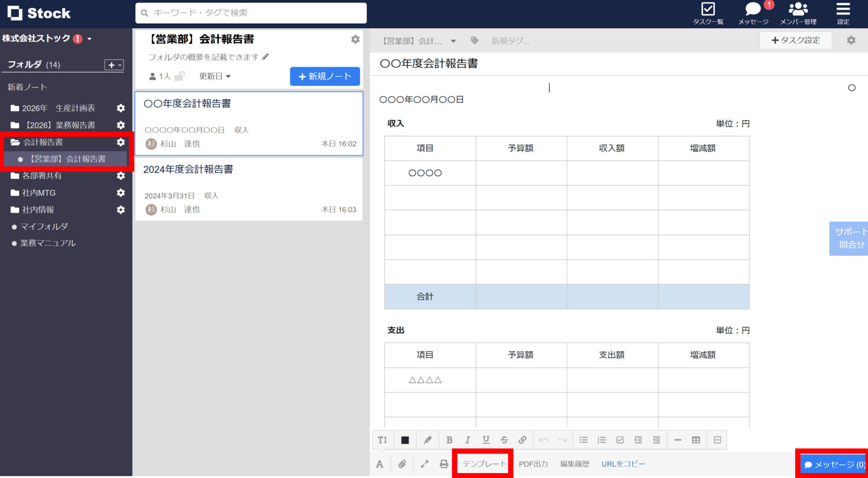868x478 pixels.
Task: Toggle strikethrough formatting
Action: click(x=504, y=440)
